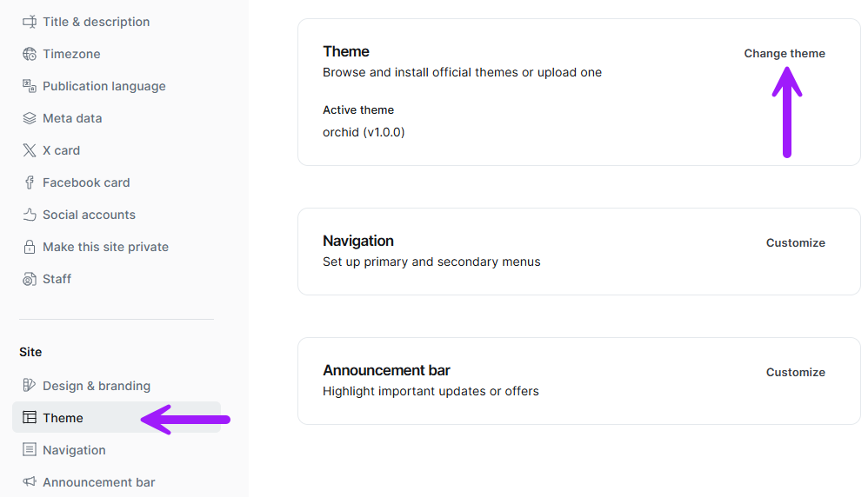Click the Facebook card icon
868x497 pixels.
coord(30,182)
